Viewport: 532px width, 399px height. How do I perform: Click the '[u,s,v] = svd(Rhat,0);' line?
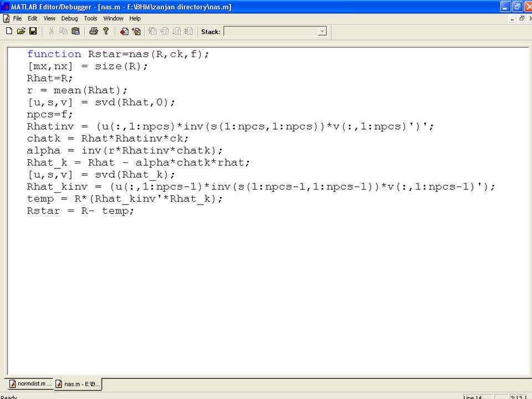point(101,102)
